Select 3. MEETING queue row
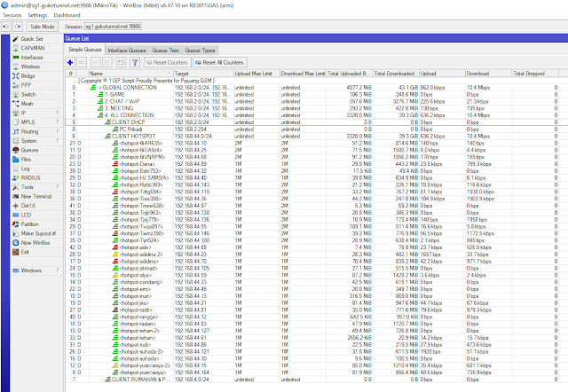Viewport: 568px width, 392px height. (313, 108)
